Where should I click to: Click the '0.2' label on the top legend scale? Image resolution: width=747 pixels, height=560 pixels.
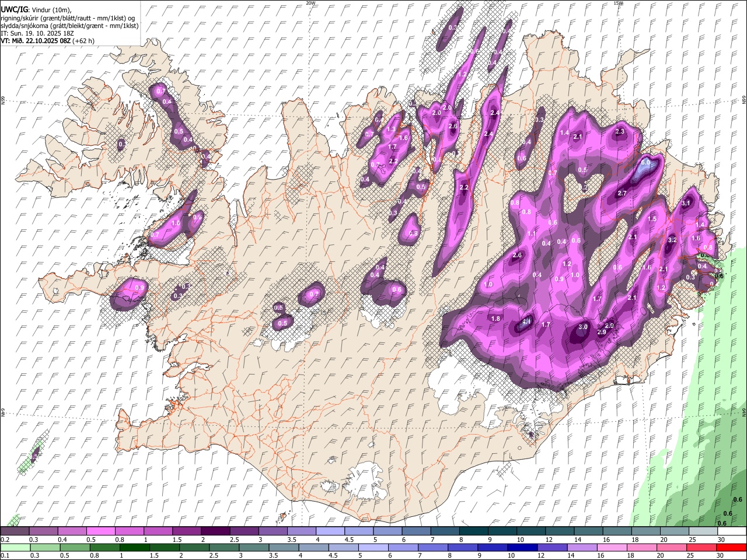[x=4, y=540]
